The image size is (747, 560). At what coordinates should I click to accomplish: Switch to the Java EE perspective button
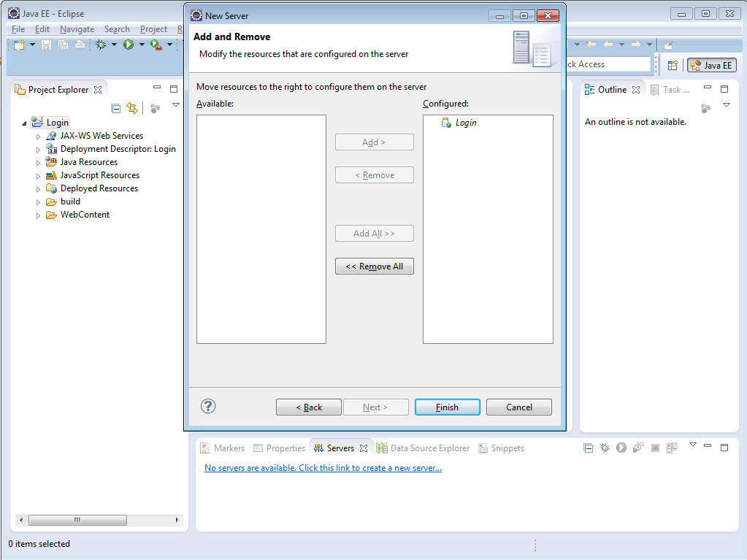[x=711, y=65]
